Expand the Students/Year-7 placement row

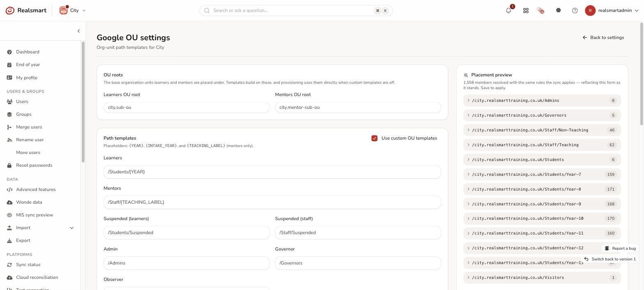point(542,175)
